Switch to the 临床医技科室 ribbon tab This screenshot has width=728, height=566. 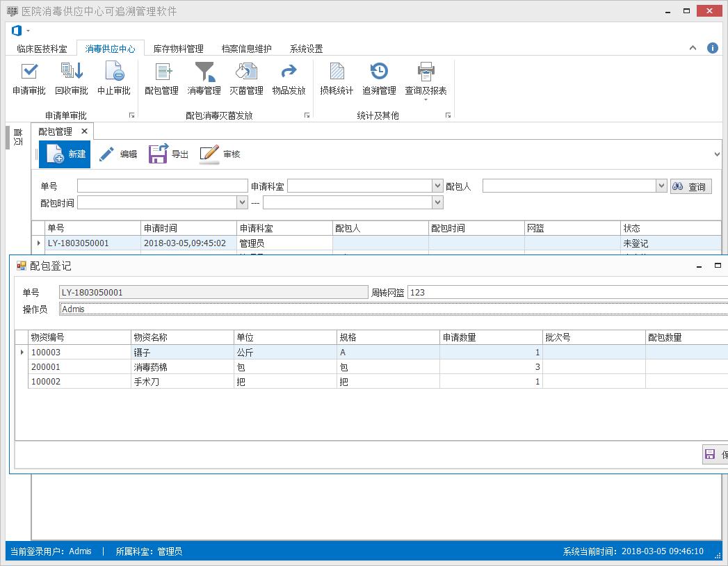[x=42, y=49]
